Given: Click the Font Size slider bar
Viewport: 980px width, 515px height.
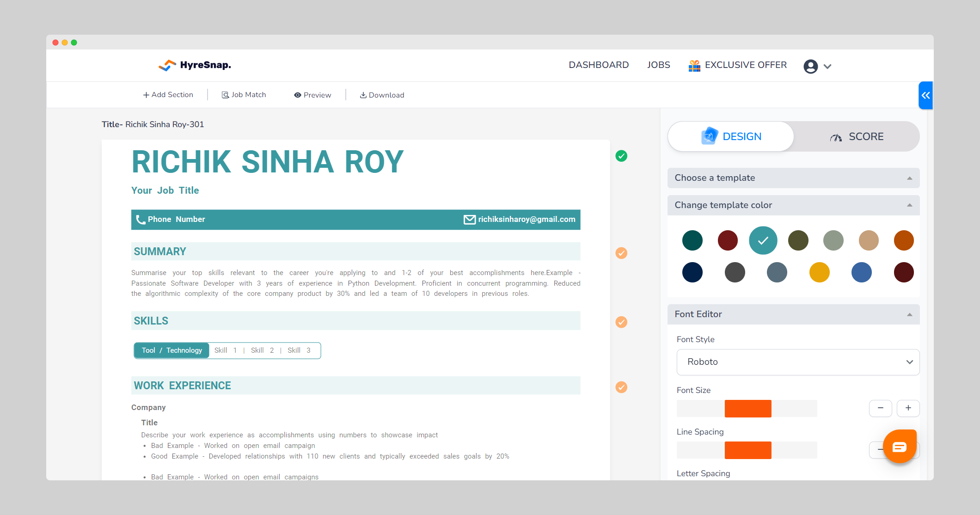Looking at the screenshot, I should [x=747, y=409].
